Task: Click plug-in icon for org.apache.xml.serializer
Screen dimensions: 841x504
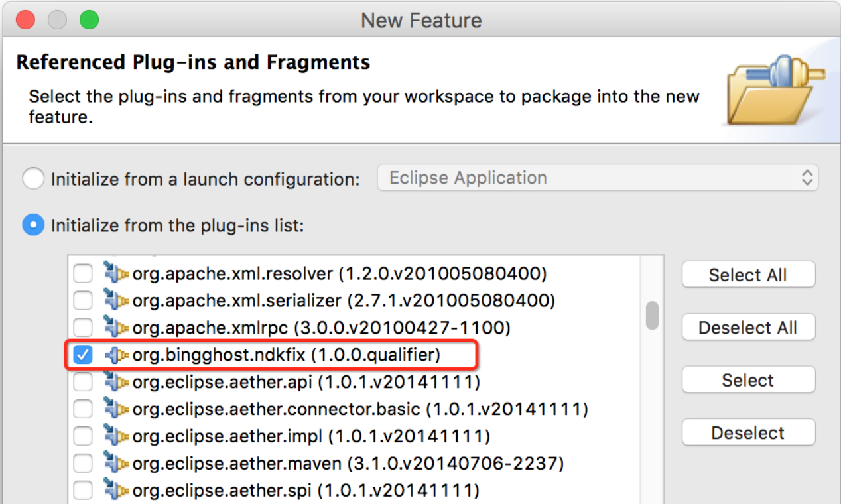Action: (116, 300)
